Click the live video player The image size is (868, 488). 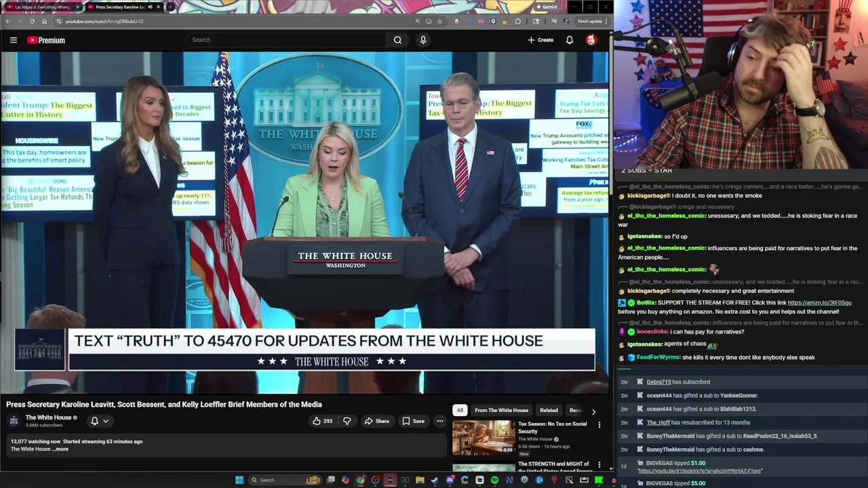pyautogui.click(x=304, y=222)
